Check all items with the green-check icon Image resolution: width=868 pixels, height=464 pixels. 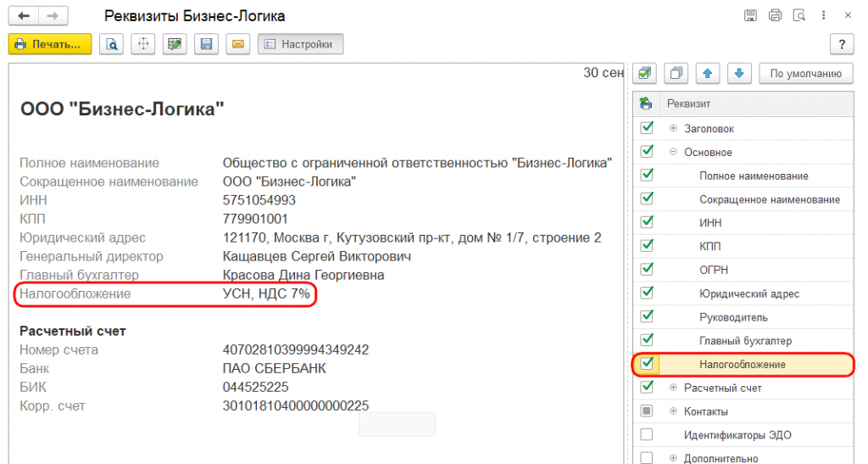tap(644, 73)
